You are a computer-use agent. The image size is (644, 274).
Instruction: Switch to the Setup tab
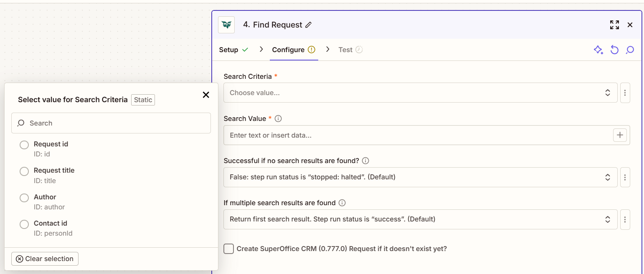[x=228, y=50]
